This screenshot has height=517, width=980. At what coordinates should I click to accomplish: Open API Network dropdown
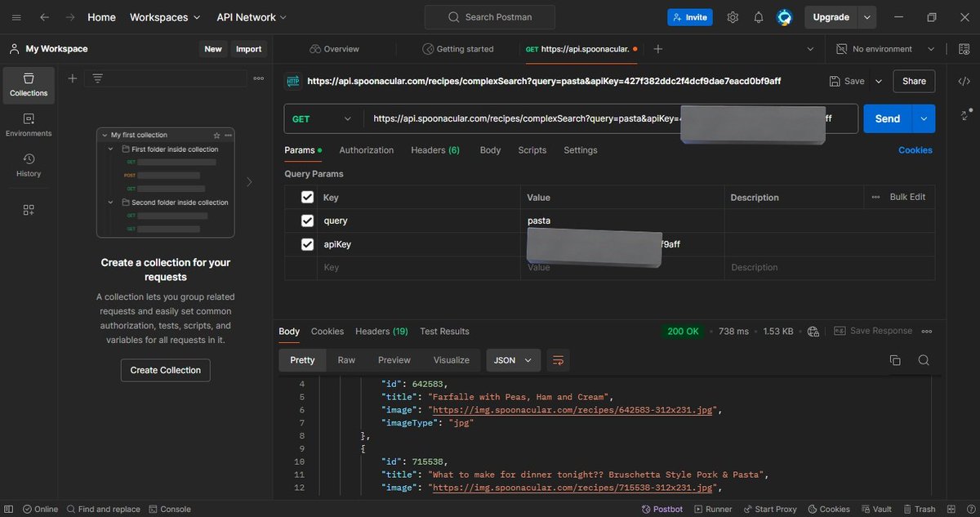[x=252, y=17]
